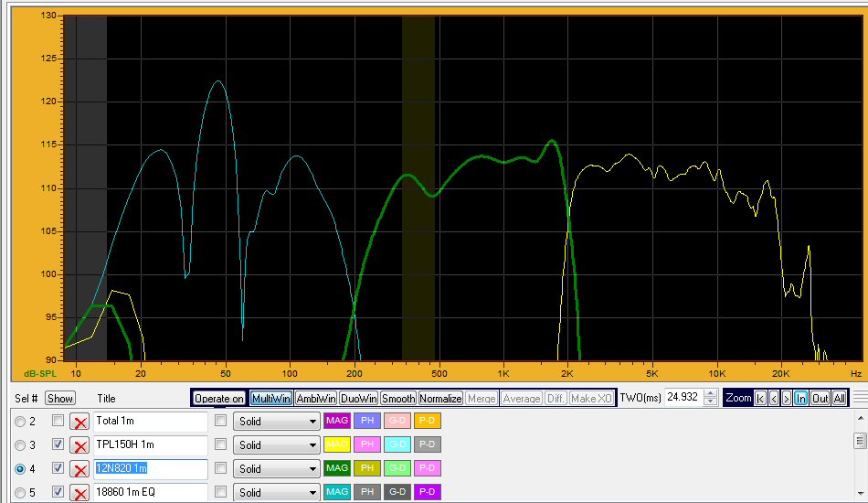The image size is (868, 503).
Task: Click the Smooth button
Action: 398,399
